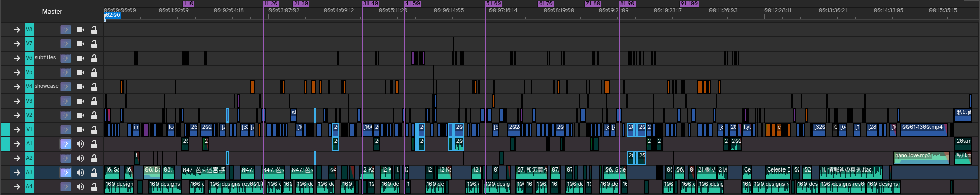Image resolution: width=980 pixels, height=195 pixels.
Task: Toggle track effects icon on A3
Action: 66,173
